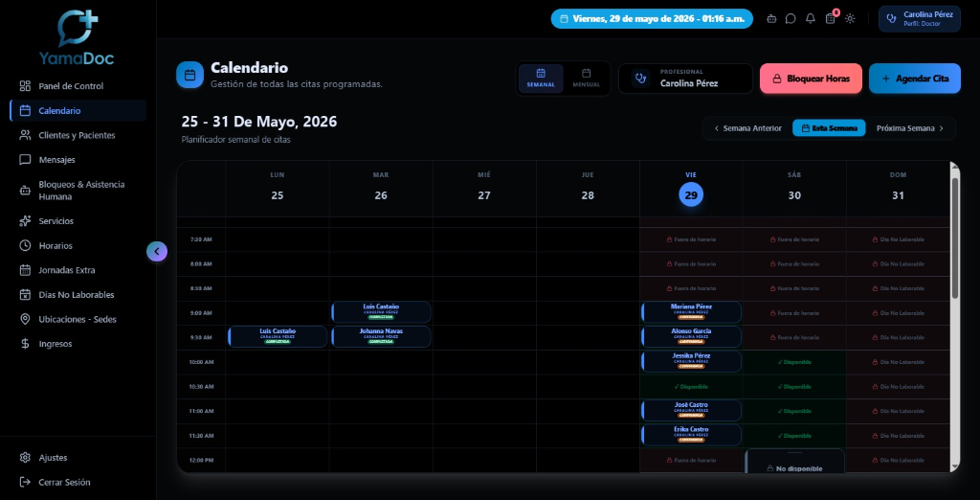
Task: Click Día No Laborable cell Sunday 8:00 AM
Action: click(x=898, y=264)
